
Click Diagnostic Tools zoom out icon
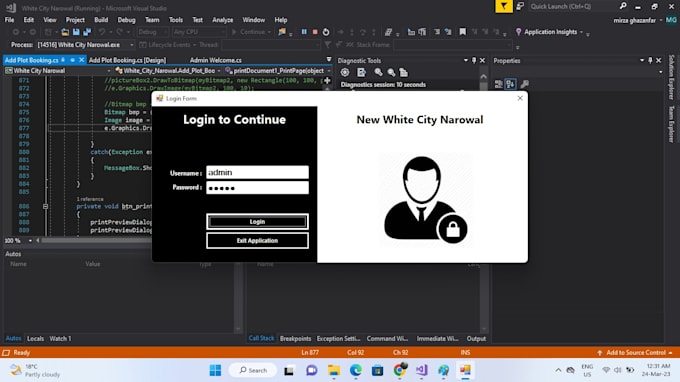[x=391, y=72]
